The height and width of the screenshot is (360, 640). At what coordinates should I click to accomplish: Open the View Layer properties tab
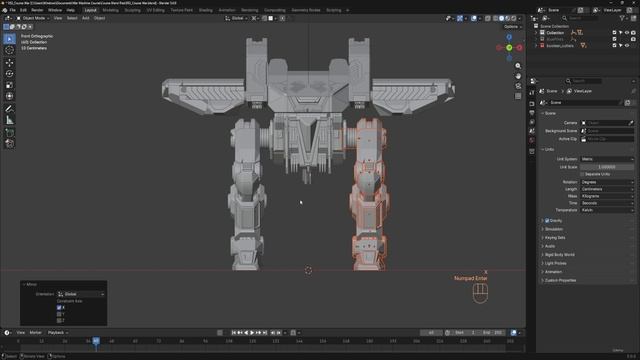(532, 122)
